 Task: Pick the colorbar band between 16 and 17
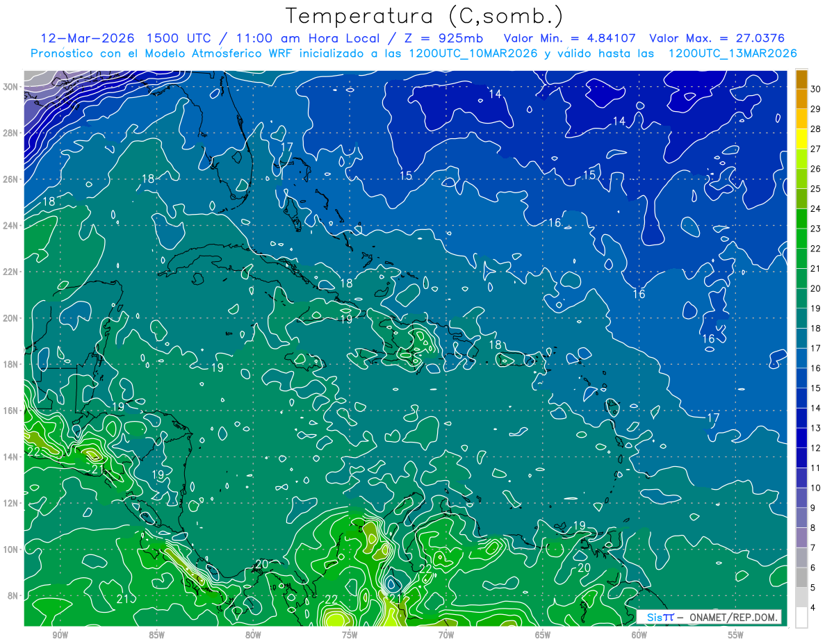802,358
